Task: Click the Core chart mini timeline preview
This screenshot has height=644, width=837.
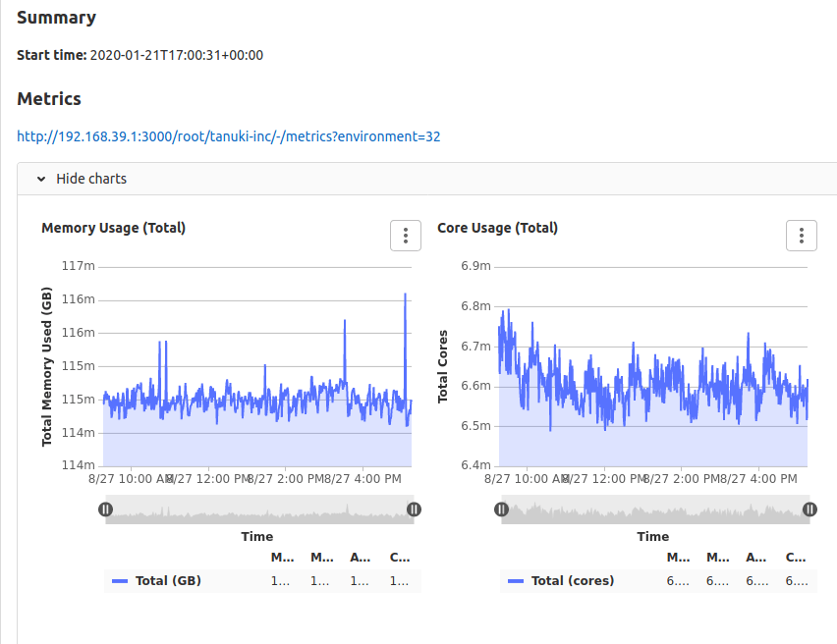Action: click(x=653, y=509)
